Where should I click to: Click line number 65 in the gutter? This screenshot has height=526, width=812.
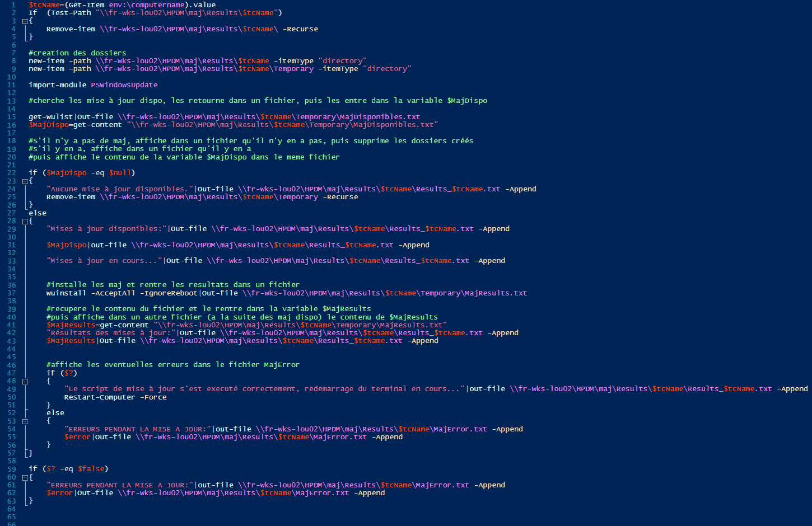coord(11,517)
